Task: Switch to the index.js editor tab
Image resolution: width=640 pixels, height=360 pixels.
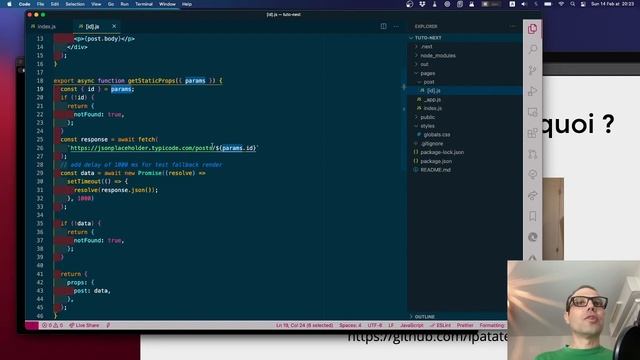Action: [x=46, y=26]
